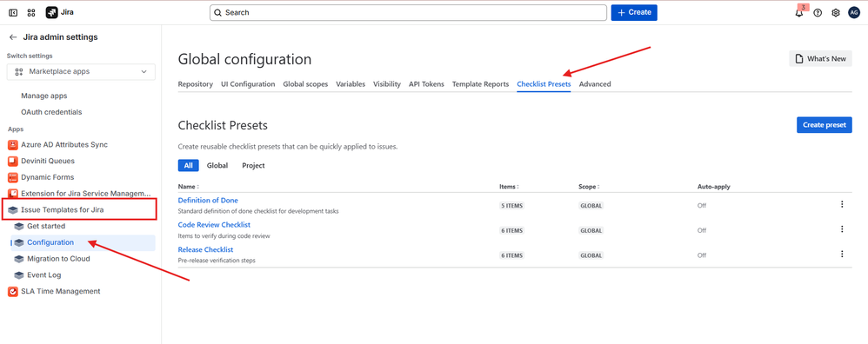Open the What's New panel
Viewport: 868px width, 344px height.
click(820, 58)
